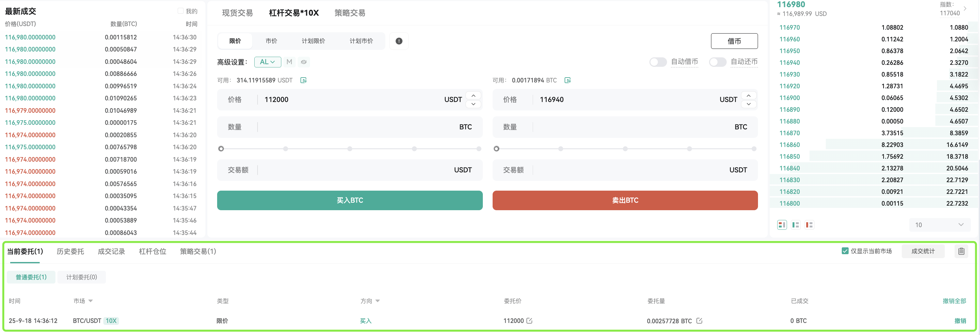Open the clipboard orders icon at right
The image size is (980, 335).
pyautogui.click(x=961, y=251)
